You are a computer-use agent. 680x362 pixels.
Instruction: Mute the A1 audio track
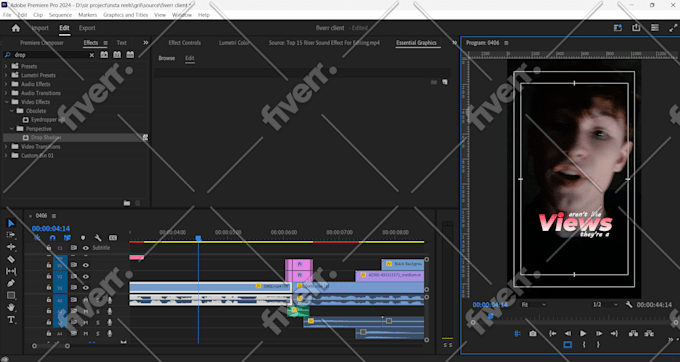point(86,300)
